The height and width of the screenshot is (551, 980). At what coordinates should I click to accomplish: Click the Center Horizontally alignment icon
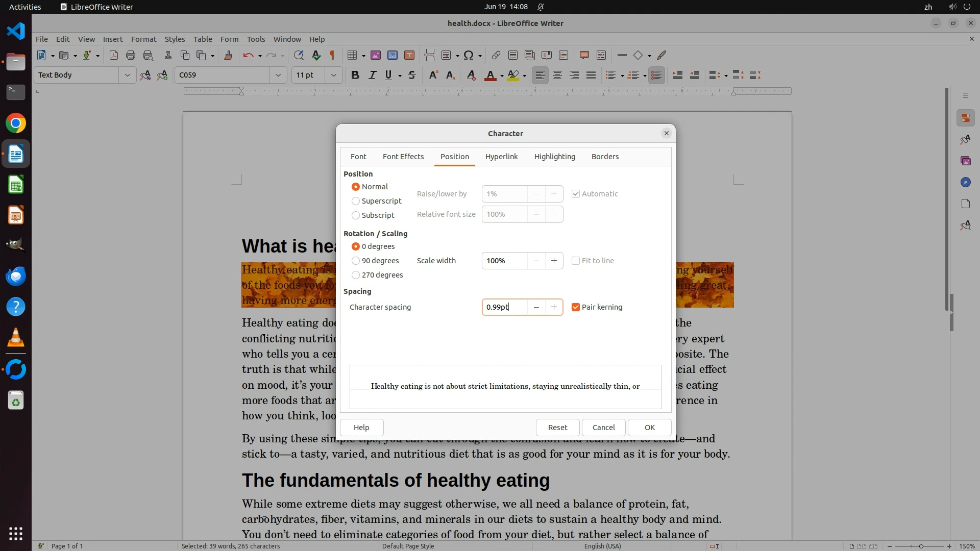(x=557, y=76)
